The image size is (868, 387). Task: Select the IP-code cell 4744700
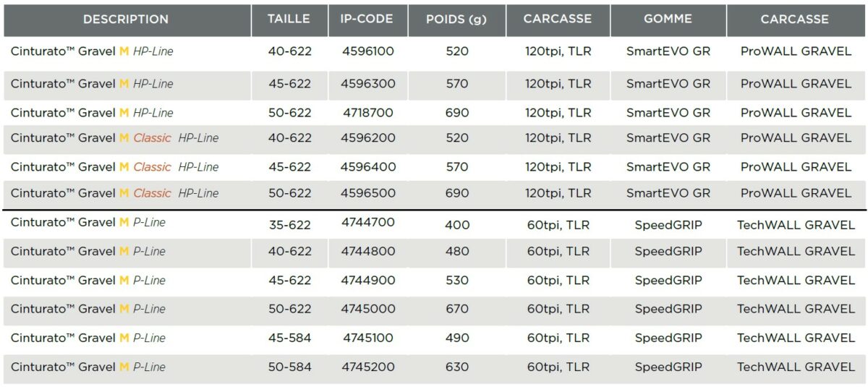pyautogui.click(x=368, y=222)
